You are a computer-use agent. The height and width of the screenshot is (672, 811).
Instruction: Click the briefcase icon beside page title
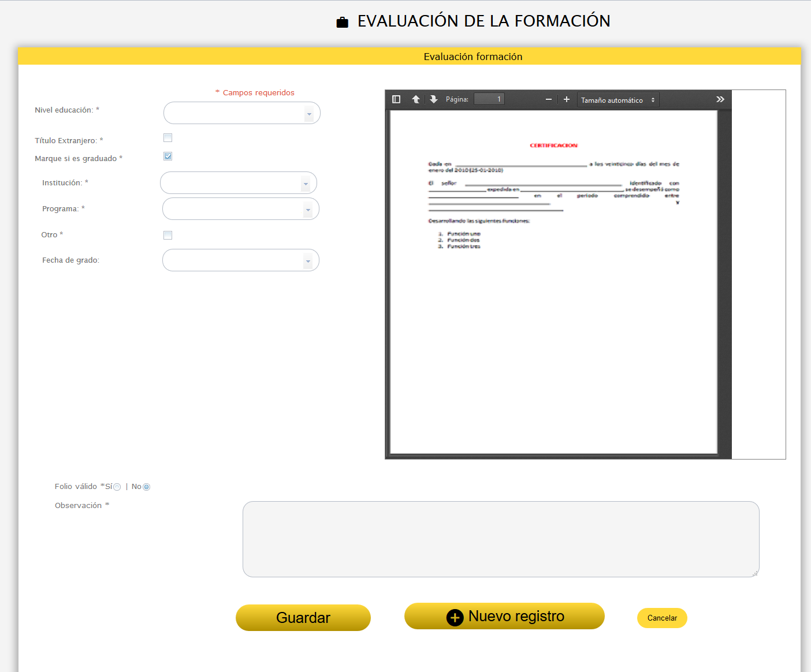pos(343,23)
